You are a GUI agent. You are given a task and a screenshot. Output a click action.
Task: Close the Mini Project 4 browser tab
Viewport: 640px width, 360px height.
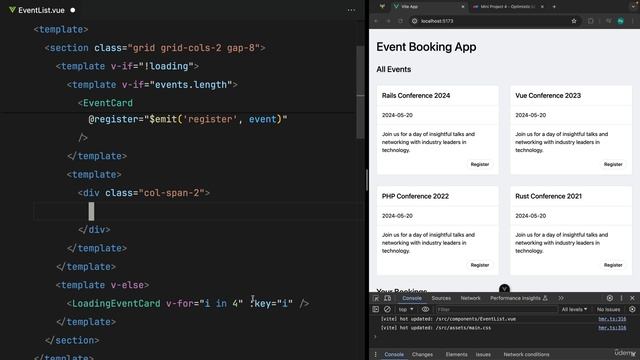542,7
